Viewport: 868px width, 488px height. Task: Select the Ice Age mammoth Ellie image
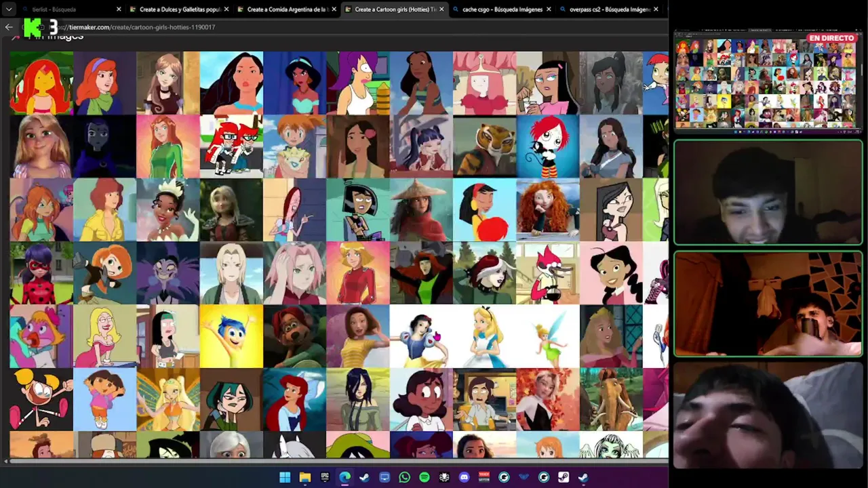point(611,400)
